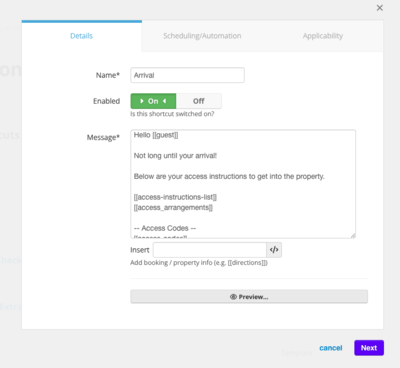Switch to the Details tab
The height and width of the screenshot is (368, 400).
pyautogui.click(x=82, y=36)
